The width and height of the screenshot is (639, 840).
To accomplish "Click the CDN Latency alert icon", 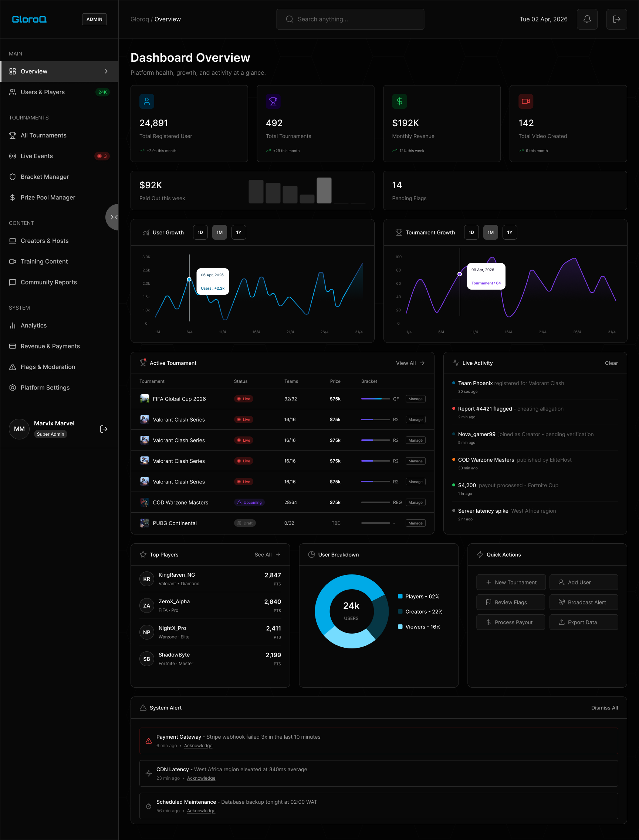I will (x=149, y=773).
